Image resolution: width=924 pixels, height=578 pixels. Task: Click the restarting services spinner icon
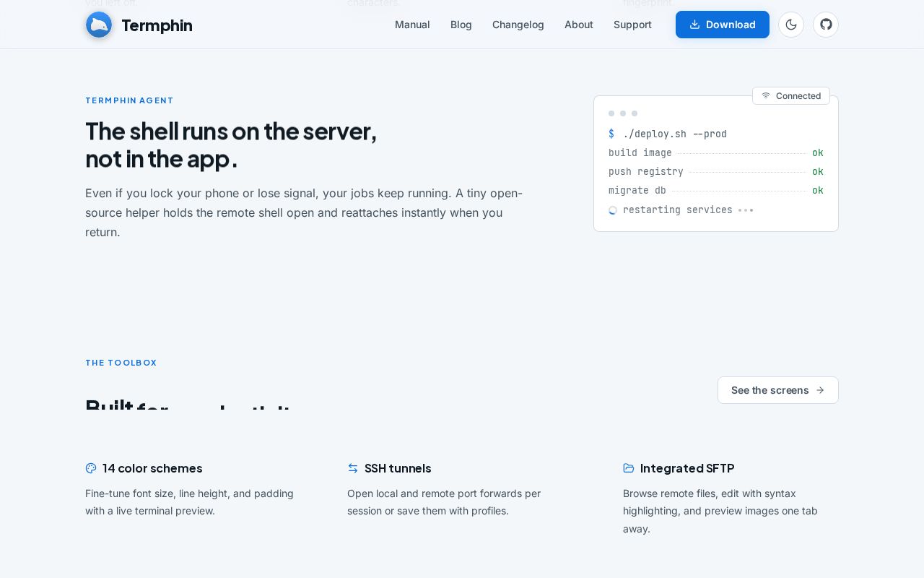[613, 210]
